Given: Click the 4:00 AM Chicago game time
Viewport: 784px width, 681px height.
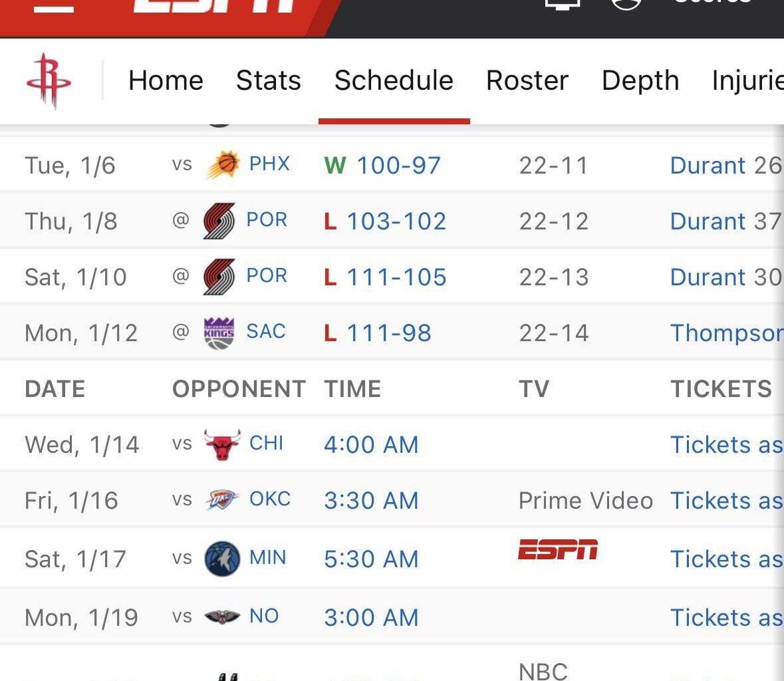Looking at the screenshot, I should point(371,445).
